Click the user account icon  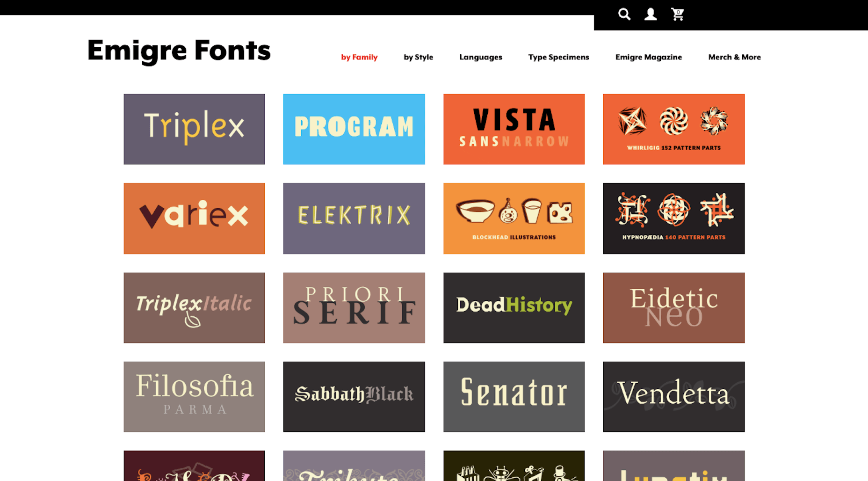tap(651, 15)
